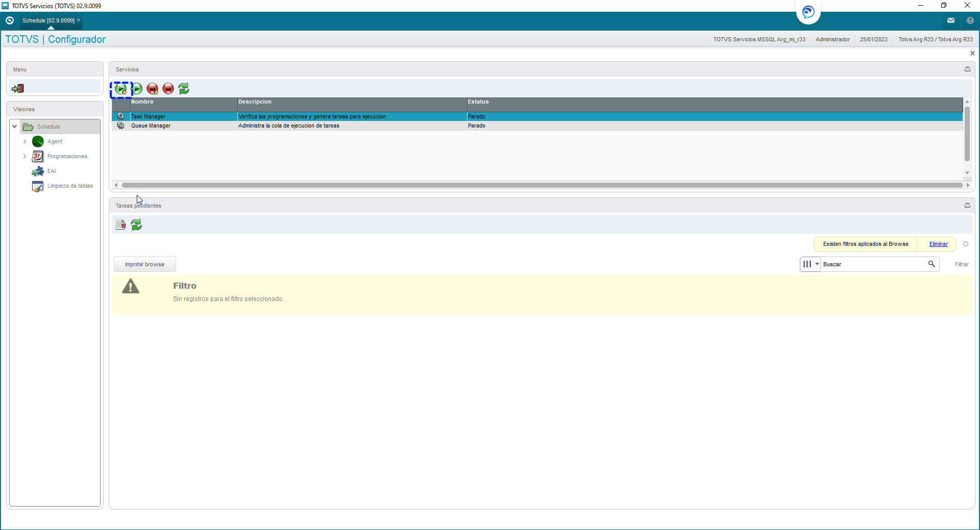980x530 pixels.
Task: Click the Descripcion column header
Action: point(352,104)
